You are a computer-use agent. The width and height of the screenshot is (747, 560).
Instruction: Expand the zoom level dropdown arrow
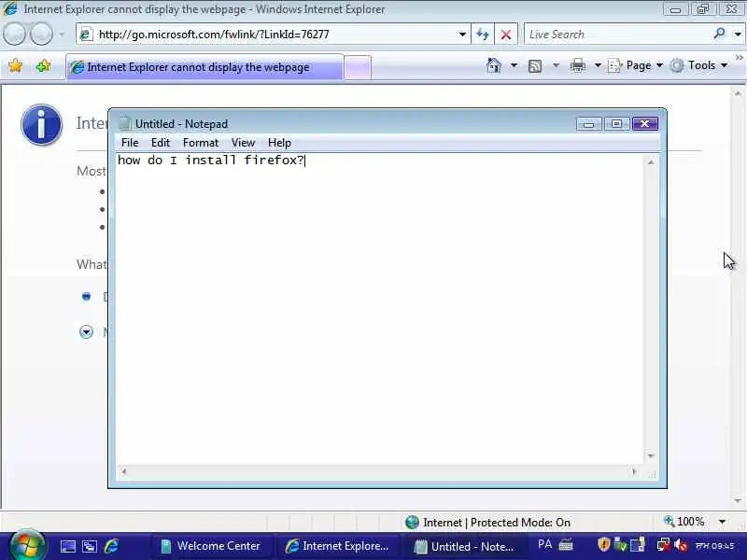tap(722, 522)
